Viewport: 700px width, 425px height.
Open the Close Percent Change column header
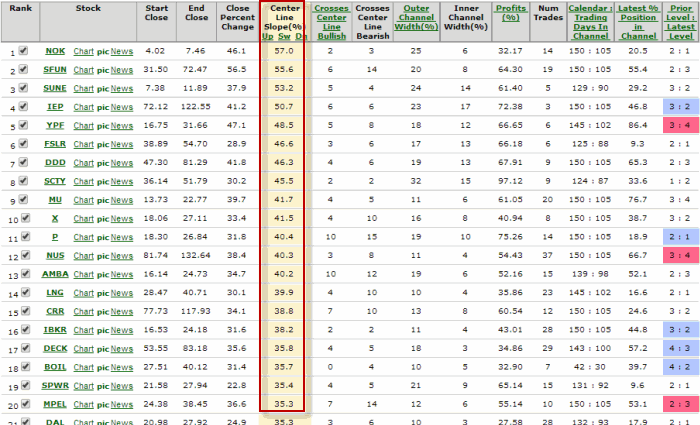tap(237, 17)
